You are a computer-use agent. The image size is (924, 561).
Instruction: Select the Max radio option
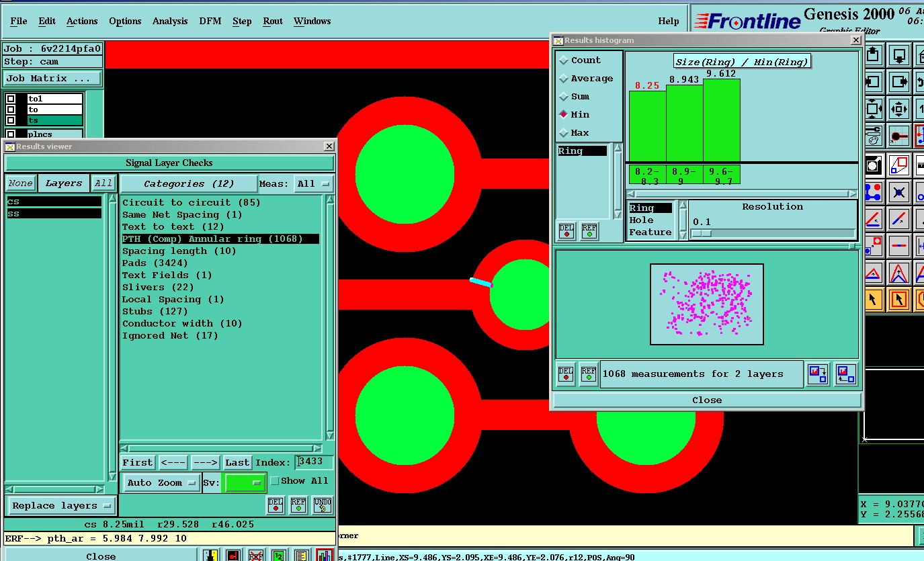coord(563,133)
